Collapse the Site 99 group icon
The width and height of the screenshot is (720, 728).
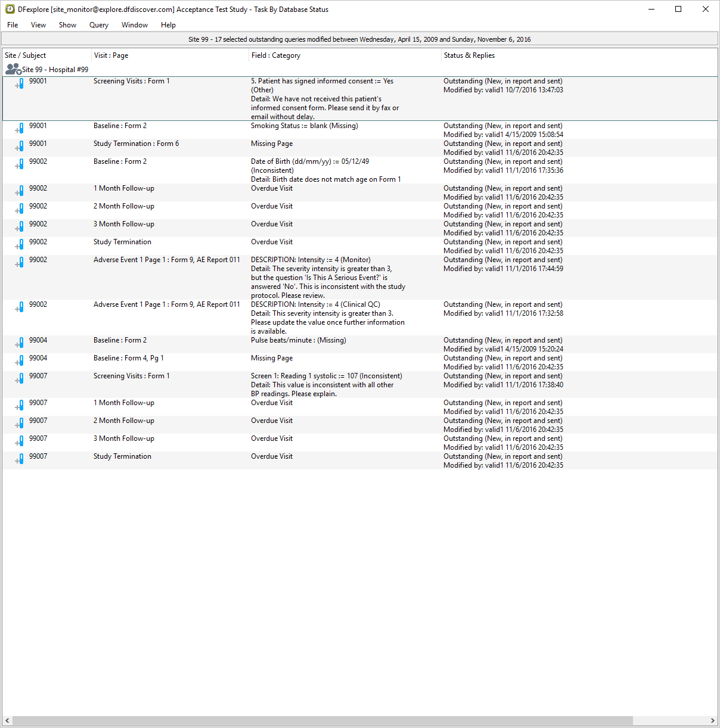[13, 69]
